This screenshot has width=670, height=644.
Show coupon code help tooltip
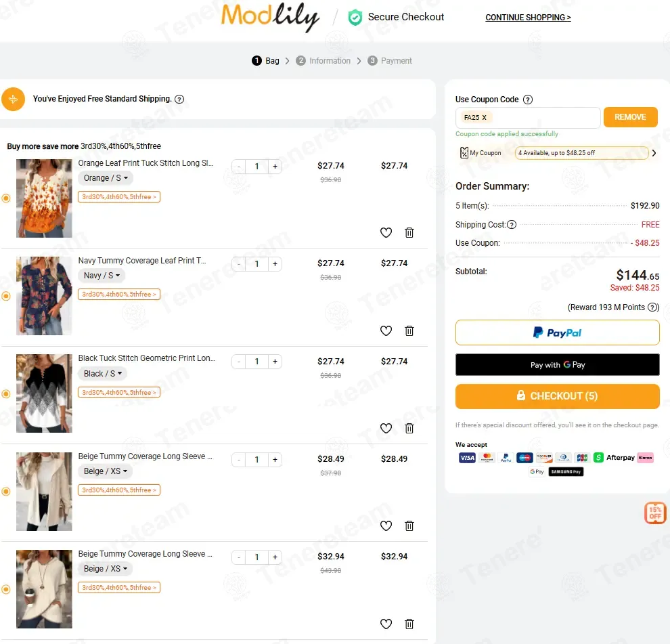click(x=528, y=100)
